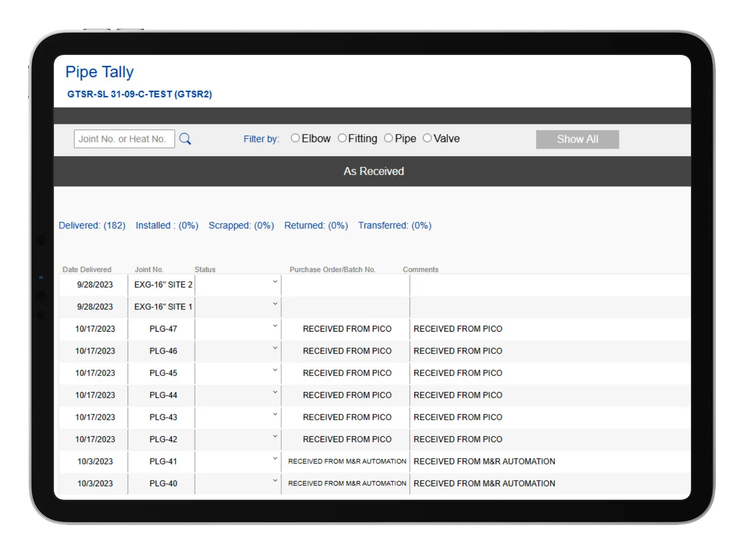Image resolution: width=747 pixels, height=560 pixels.
Task: Click the Show All button
Action: 577,139
